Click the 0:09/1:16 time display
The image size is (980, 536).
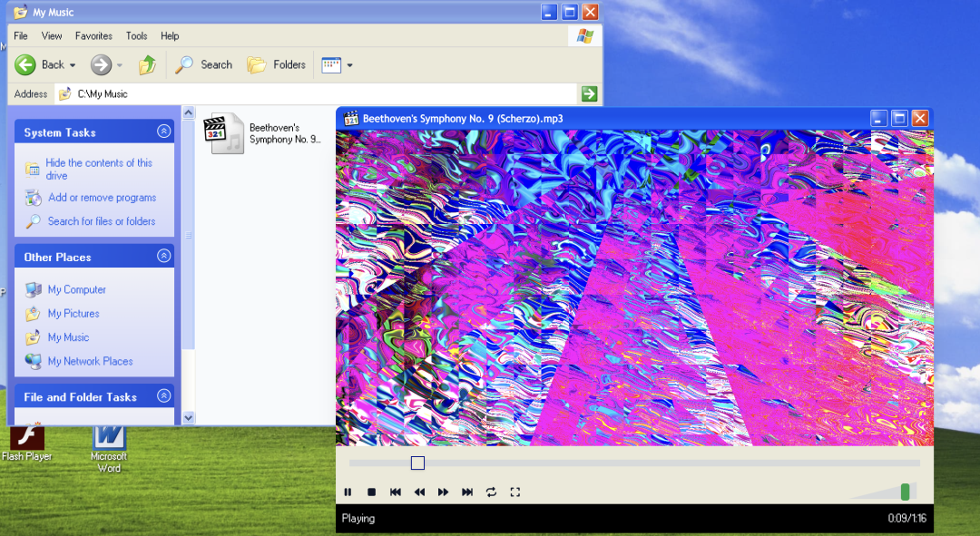(906, 518)
